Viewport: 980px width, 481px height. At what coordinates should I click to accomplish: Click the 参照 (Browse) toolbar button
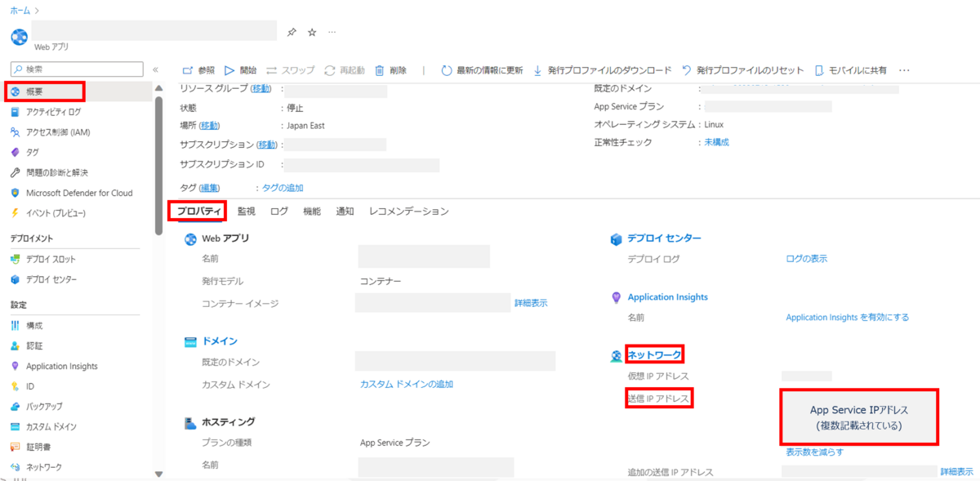pos(198,70)
